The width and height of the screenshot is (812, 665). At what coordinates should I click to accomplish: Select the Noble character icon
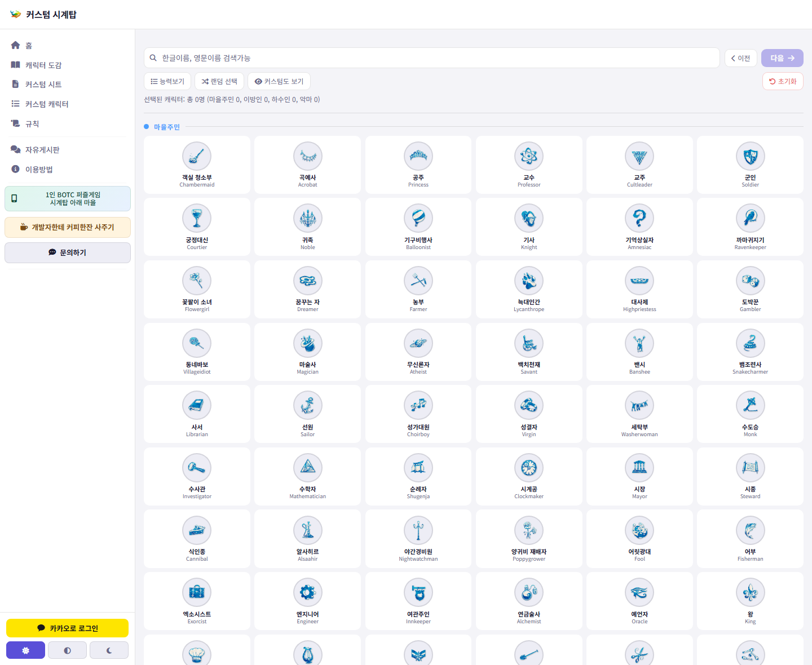(308, 218)
